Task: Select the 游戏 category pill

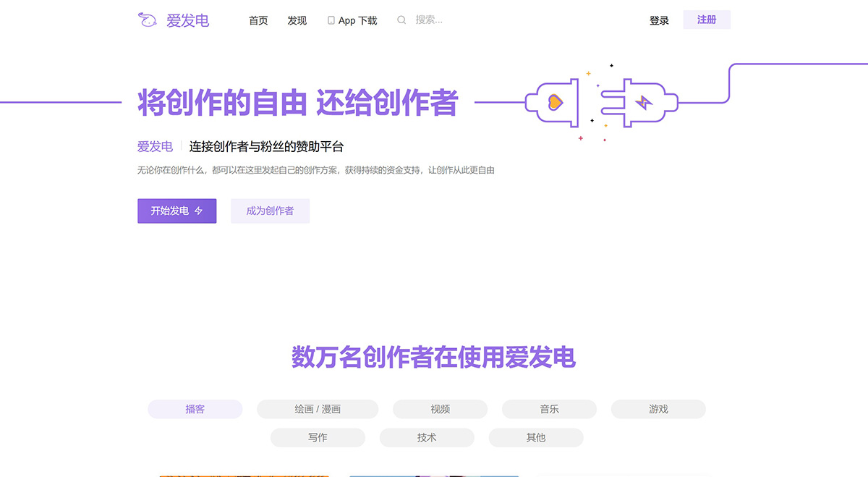Action: [x=658, y=409]
